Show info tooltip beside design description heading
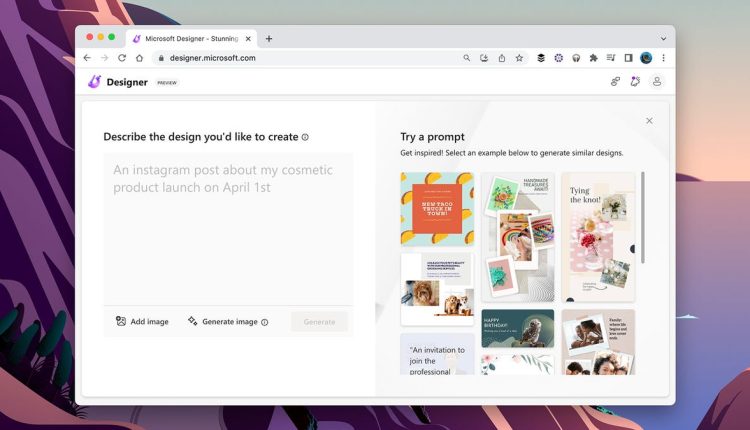 (305, 137)
